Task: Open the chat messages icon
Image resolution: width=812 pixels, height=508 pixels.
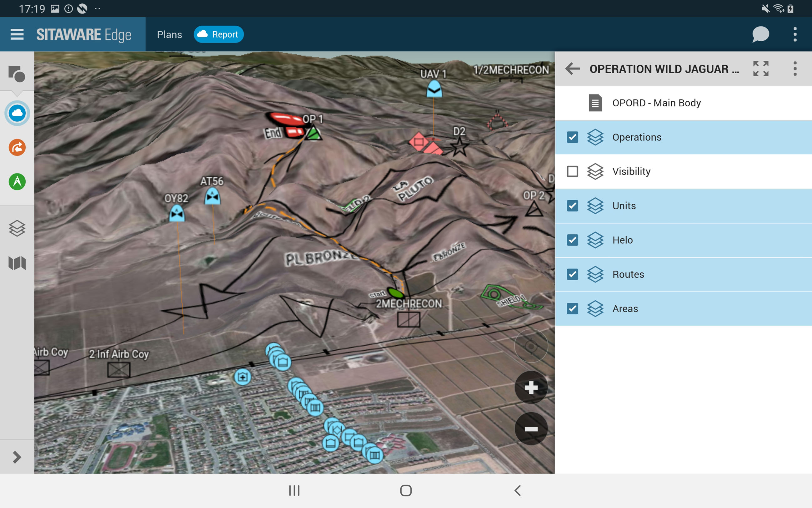Action: coord(760,34)
